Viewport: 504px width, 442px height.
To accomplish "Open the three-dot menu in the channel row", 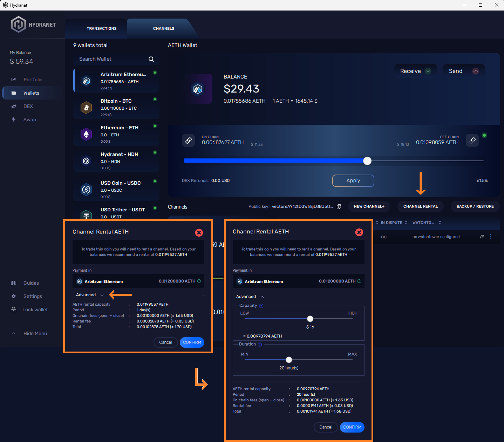I will 491,237.
